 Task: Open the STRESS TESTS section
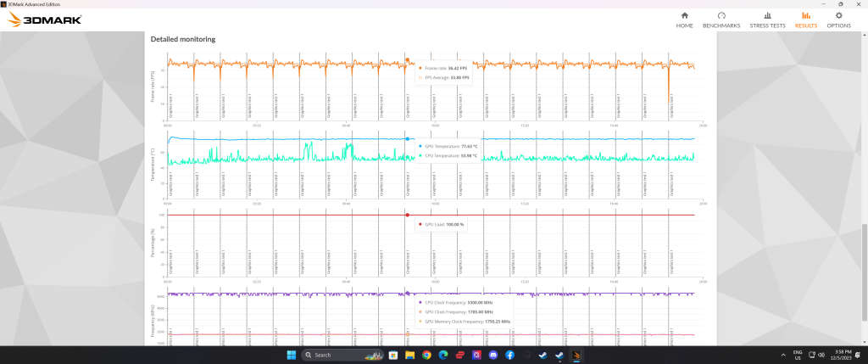pyautogui.click(x=767, y=20)
